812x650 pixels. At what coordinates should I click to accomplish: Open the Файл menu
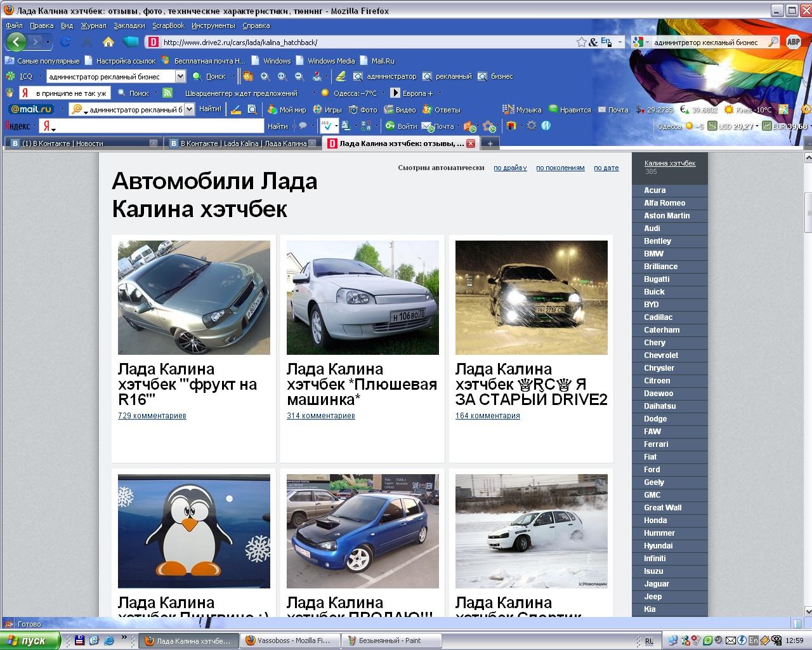[14, 25]
